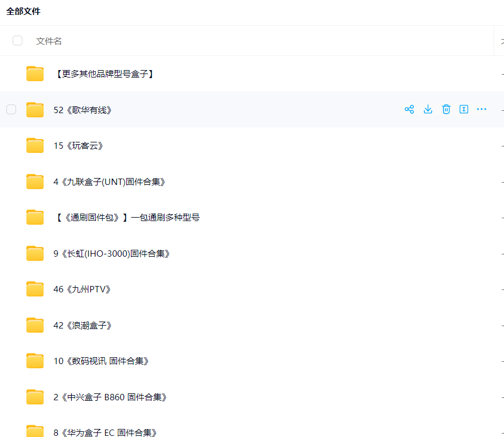Check the box beside 52《歌华有线》
This screenshot has height=437, width=504.
(x=11, y=109)
